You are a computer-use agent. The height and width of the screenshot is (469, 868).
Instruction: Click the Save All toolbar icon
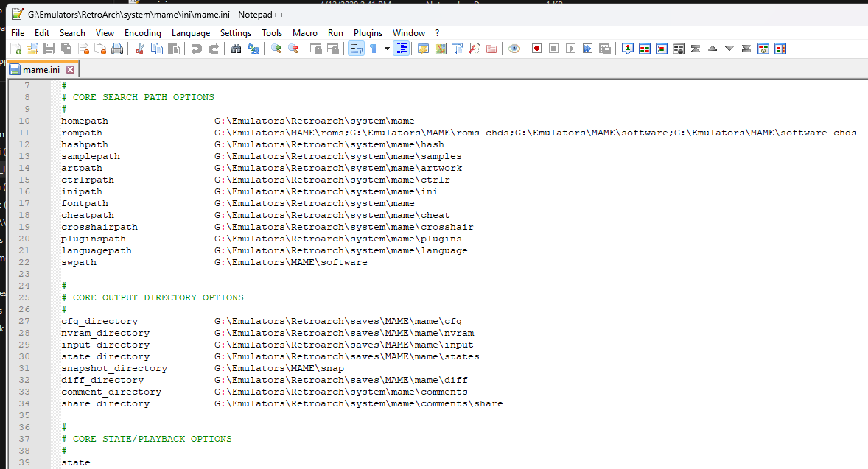[x=66, y=49]
